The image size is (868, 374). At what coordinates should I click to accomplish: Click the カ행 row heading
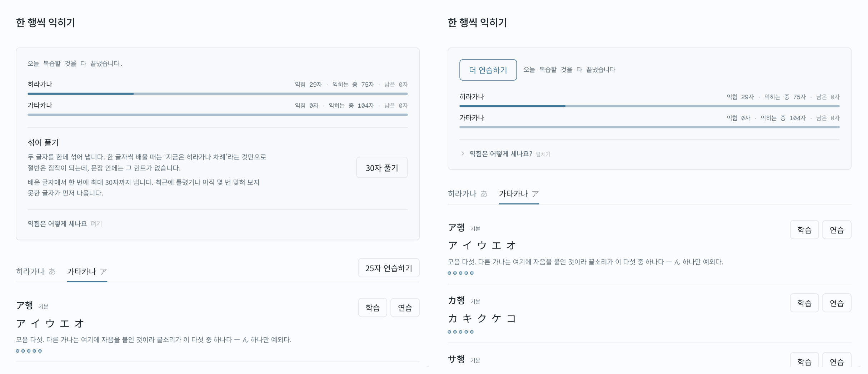[456, 300]
